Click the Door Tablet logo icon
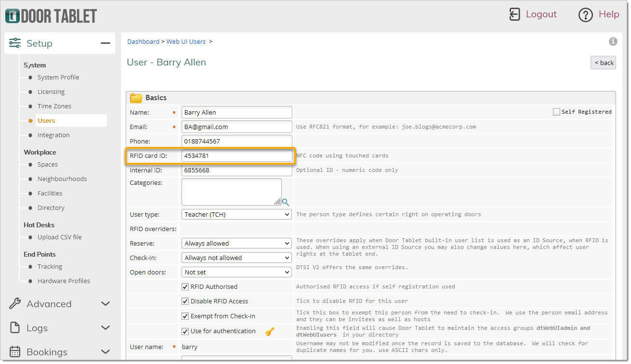631x364 pixels. click(13, 15)
